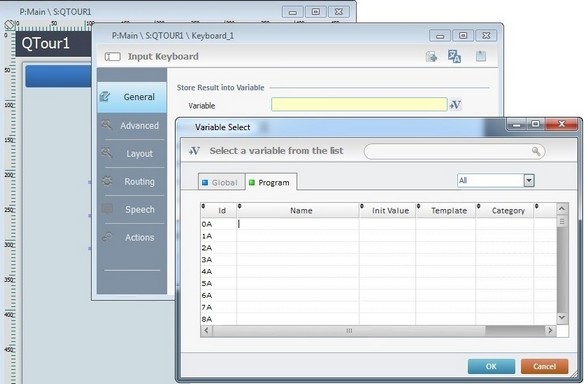Maximize the P:Main S:QTOUR1 window

(315, 12)
